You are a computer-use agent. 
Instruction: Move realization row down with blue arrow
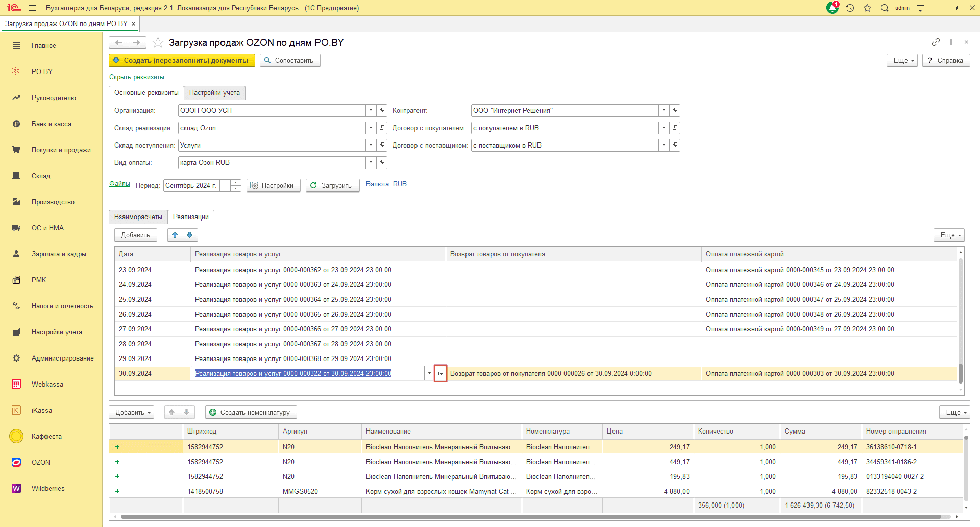point(190,235)
